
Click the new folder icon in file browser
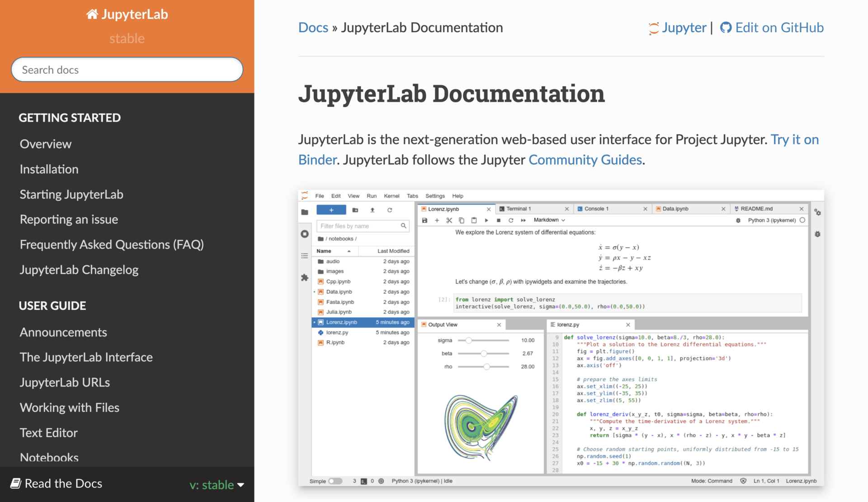[355, 210]
